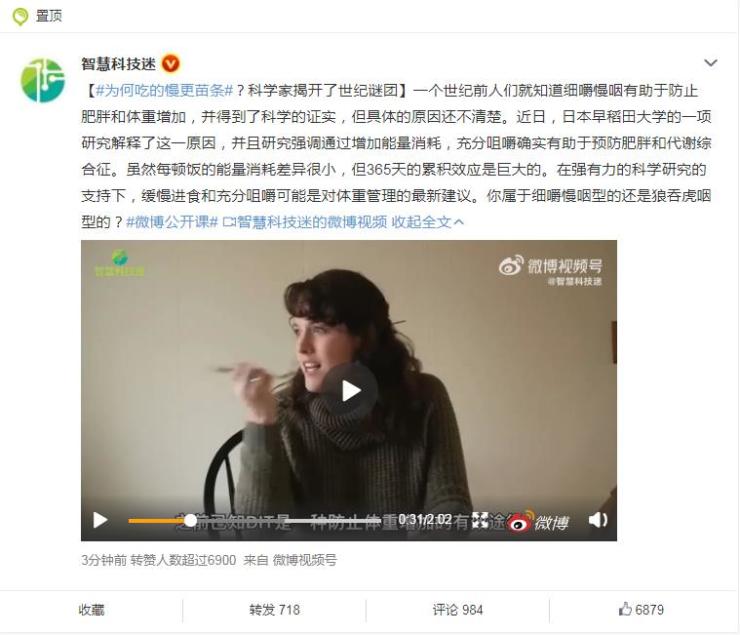Mute the video with the speaker icon
The image size is (740, 635).
[598, 520]
